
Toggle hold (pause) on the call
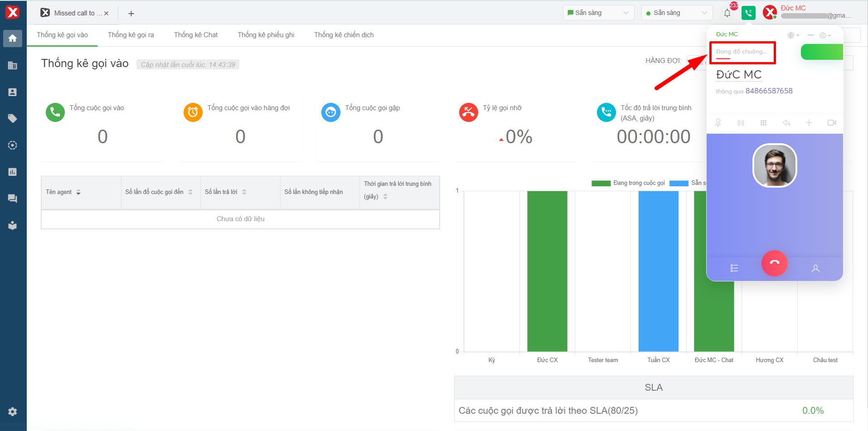coord(741,123)
